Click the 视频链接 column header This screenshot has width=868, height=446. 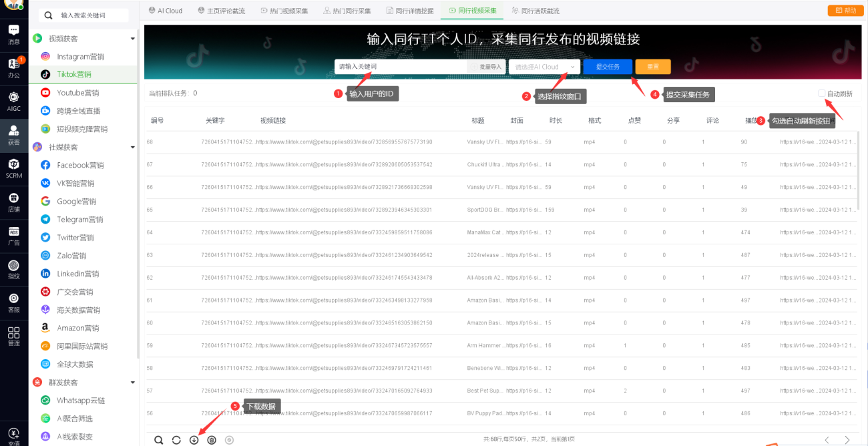pos(273,121)
